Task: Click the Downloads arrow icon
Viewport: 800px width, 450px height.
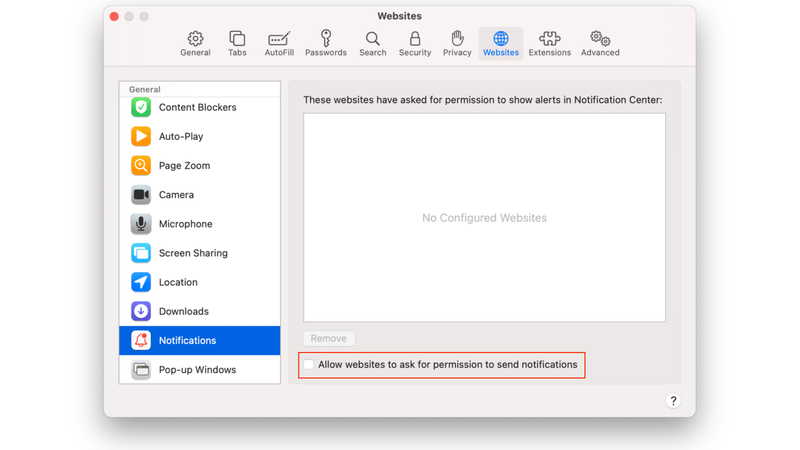Action: tap(141, 311)
